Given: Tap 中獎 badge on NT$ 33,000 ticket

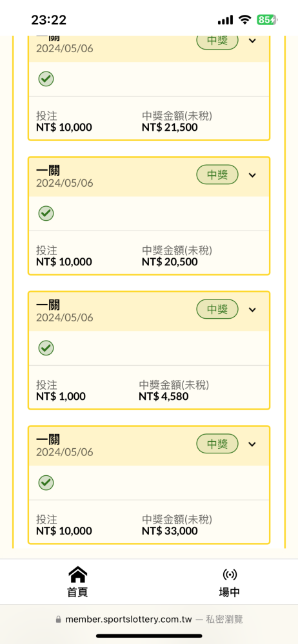Looking at the screenshot, I should (217, 444).
